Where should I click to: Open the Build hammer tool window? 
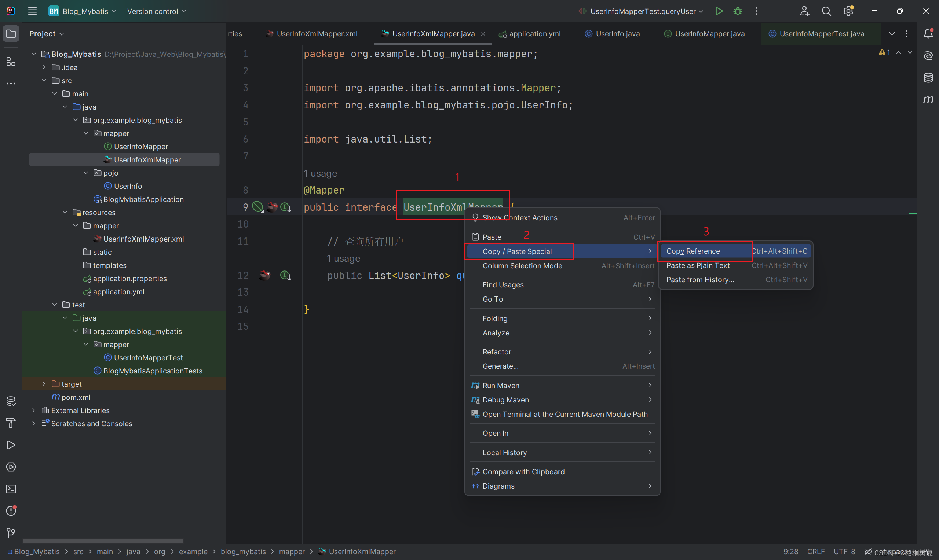pyautogui.click(x=11, y=423)
